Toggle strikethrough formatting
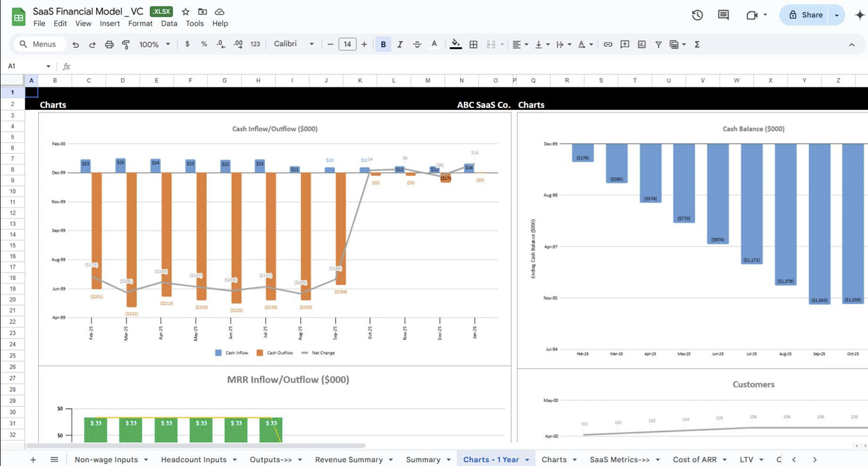868x466 pixels. pyautogui.click(x=417, y=44)
